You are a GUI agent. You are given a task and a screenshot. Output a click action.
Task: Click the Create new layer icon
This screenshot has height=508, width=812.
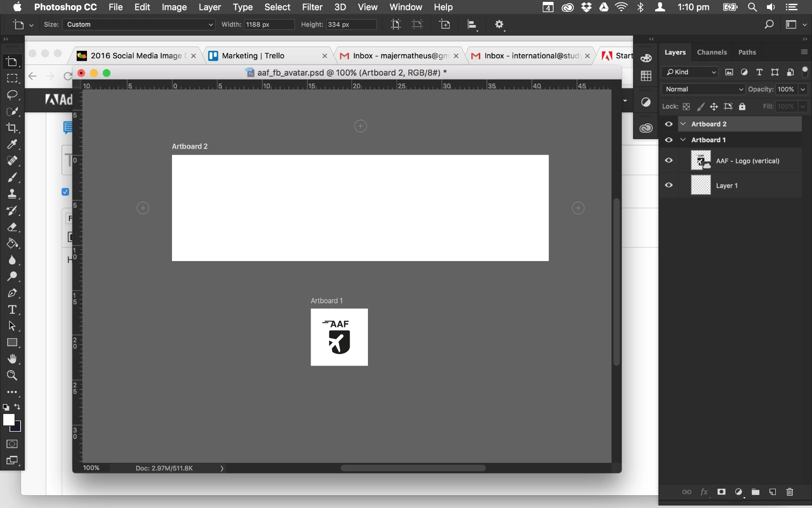773,492
